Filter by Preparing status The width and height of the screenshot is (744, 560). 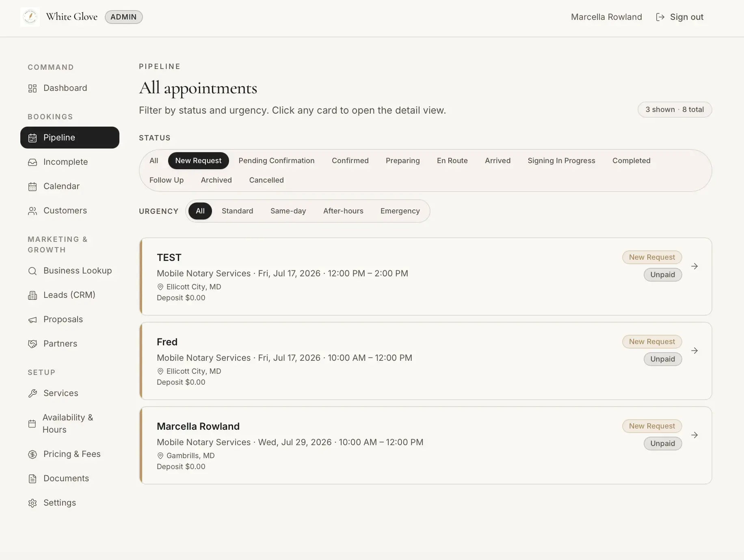(403, 161)
